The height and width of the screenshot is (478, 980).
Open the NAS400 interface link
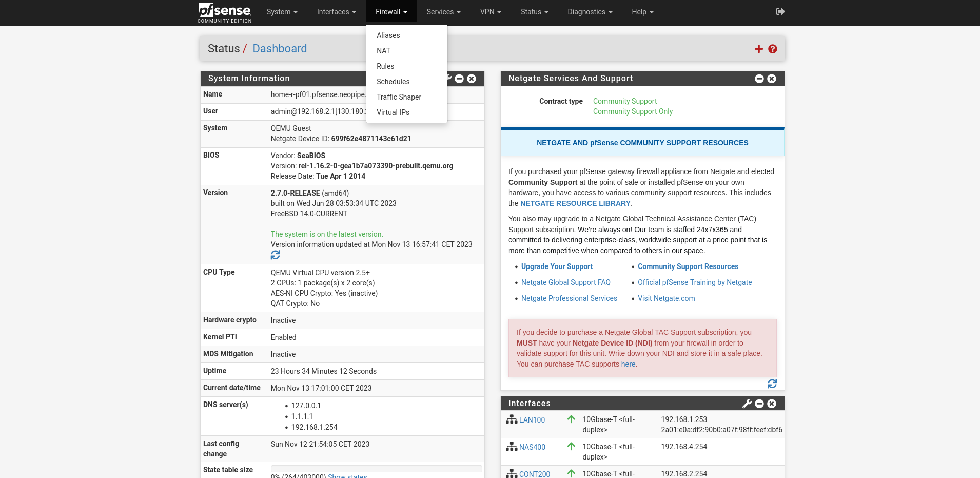coord(532,447)
